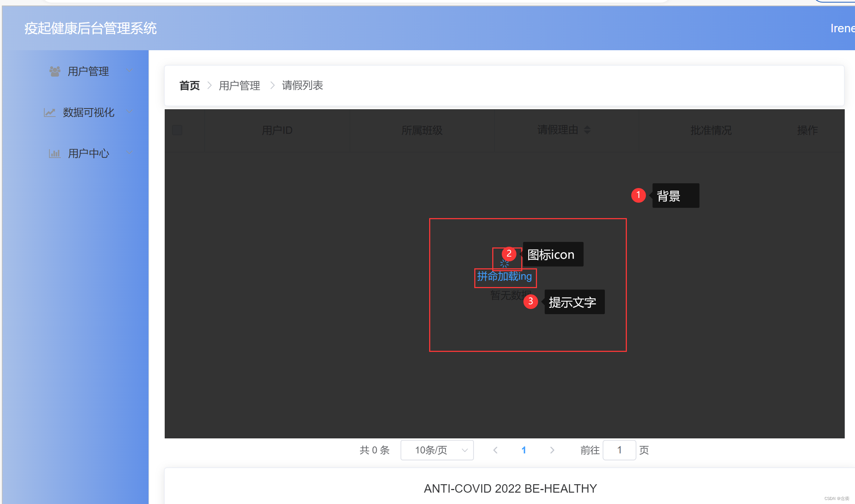Expand the 数据可视化 sidebar submenu arrow
The height and width of the screenshot is (504, 855).
point(129,112)
